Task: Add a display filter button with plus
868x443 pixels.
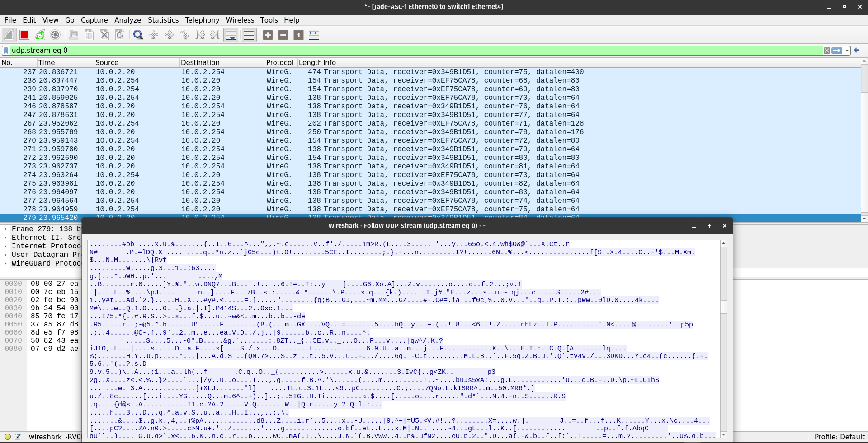Action: click(x=856, y=51)
